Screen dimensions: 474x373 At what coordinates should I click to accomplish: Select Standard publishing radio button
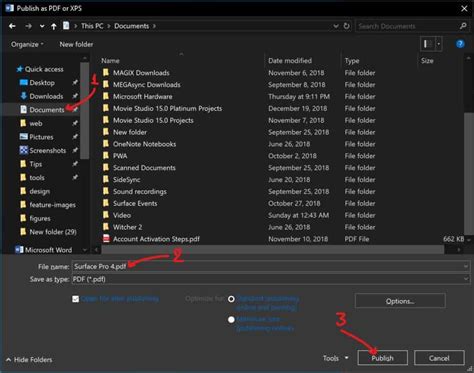[231, 299]
